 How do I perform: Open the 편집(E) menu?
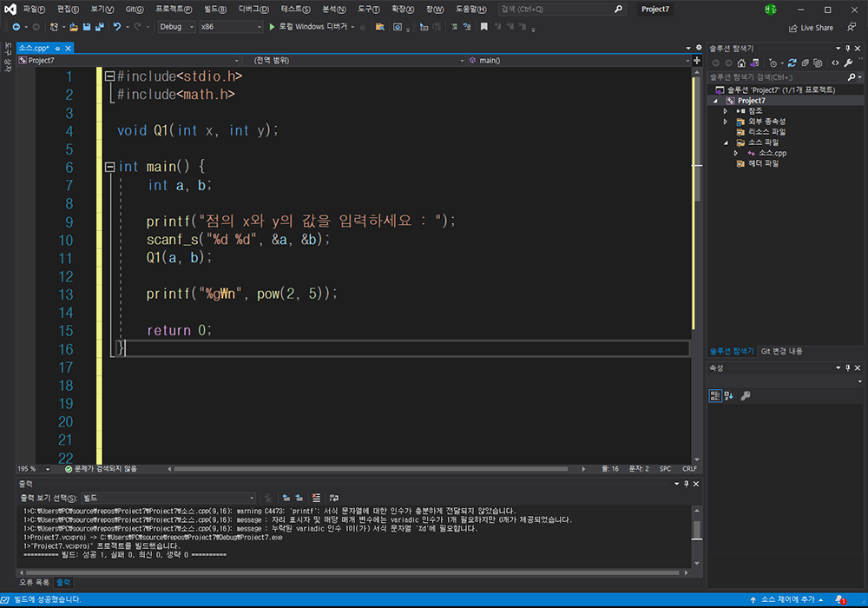(x=68, y=9)
